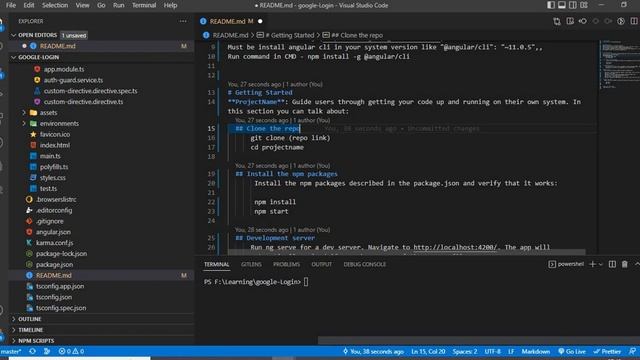Start Go Live server
640x360 pixels.
[x=572, y=351]
